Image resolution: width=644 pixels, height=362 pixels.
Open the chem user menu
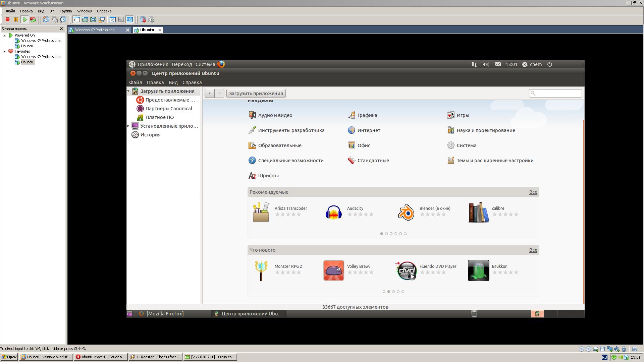coord(532,64)
